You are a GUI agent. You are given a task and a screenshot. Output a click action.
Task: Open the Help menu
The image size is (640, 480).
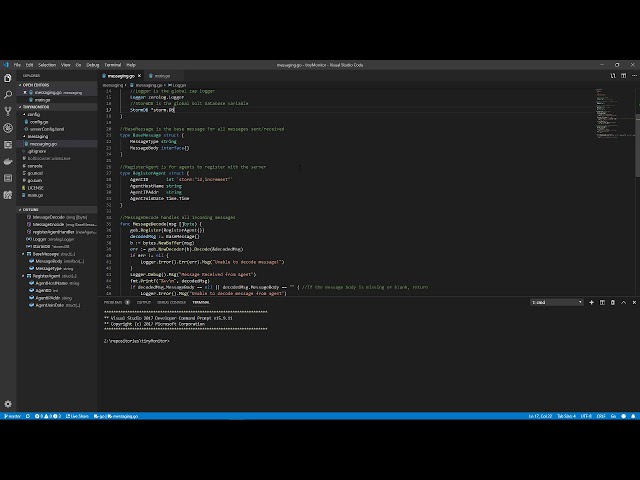click(131, 65)
